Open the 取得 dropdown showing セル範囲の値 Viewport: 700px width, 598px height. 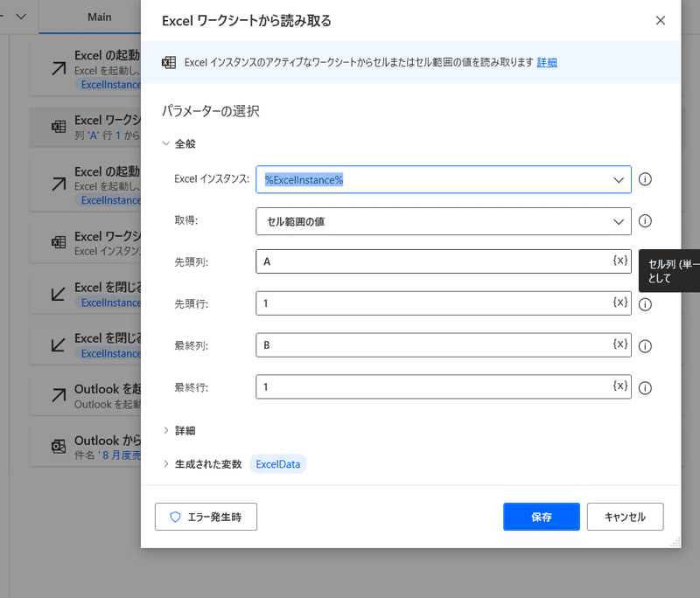[619, 222]
